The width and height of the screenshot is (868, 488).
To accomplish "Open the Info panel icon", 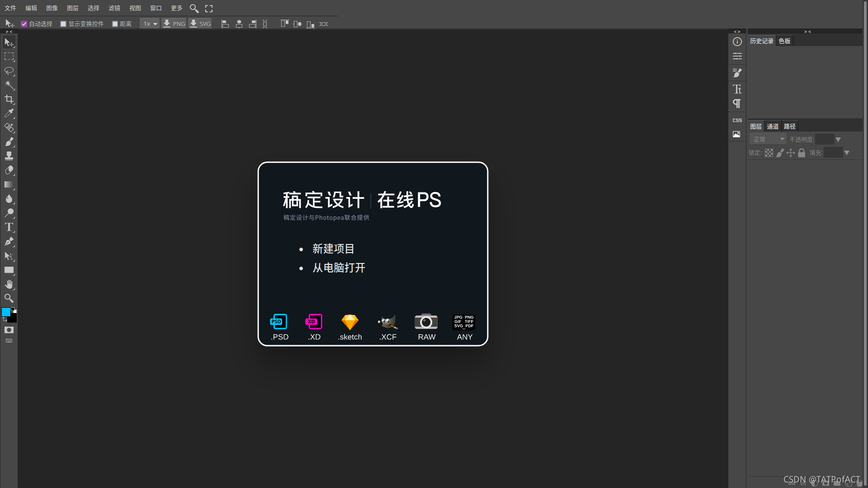I will [737, 42].
